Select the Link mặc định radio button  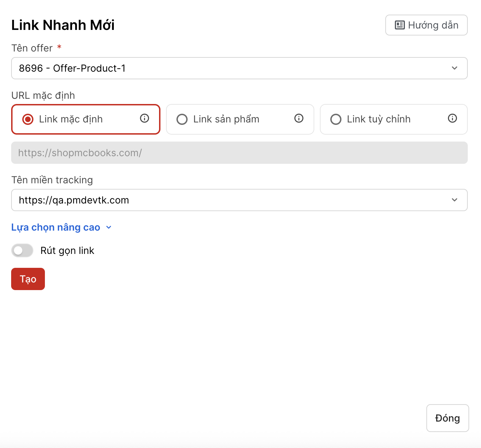click(x=28, y=119)
